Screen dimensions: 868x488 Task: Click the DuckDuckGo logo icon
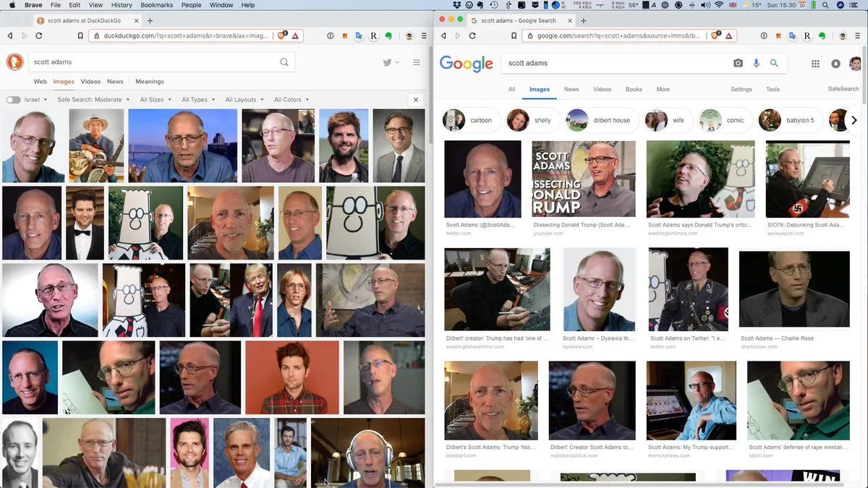(14, 62)
